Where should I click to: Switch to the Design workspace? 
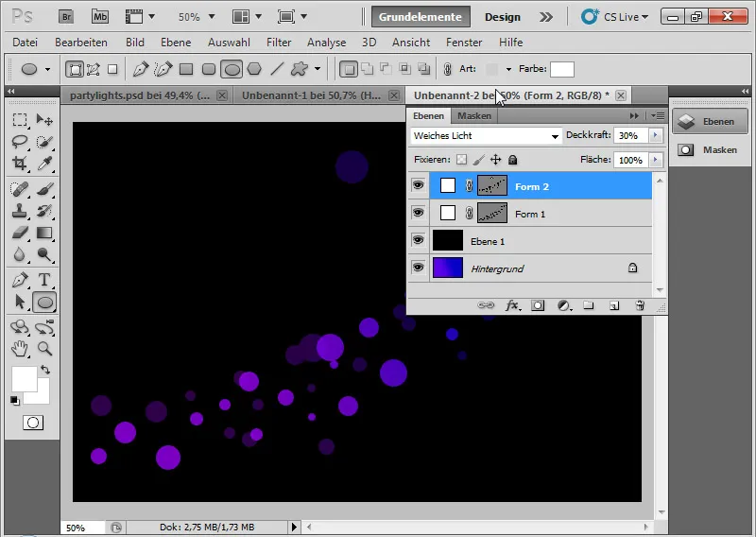tap(503, 17)
